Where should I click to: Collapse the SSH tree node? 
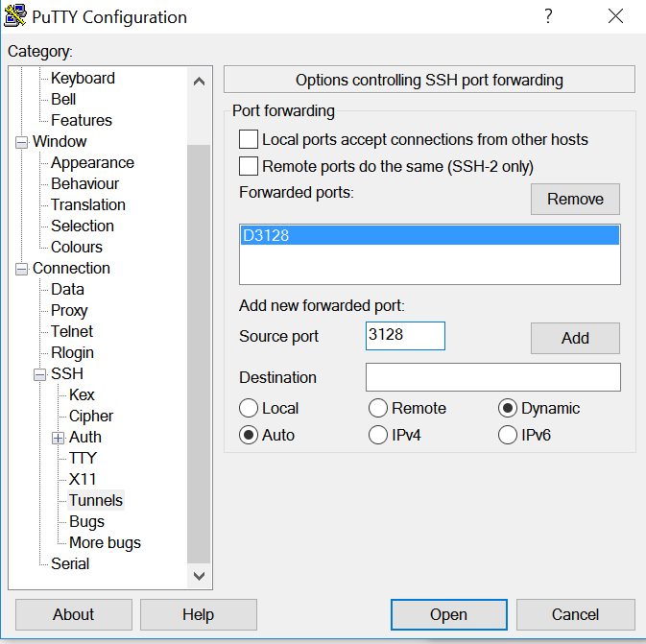(40, 375)
